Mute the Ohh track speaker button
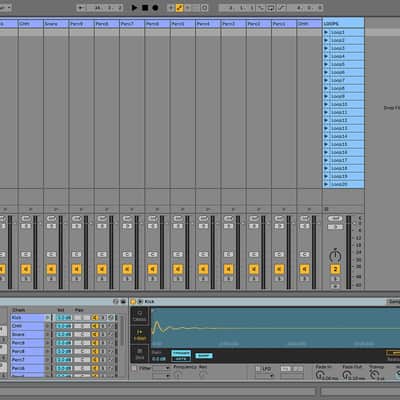Viewport: 400px width, 400px height. point(305,269)
